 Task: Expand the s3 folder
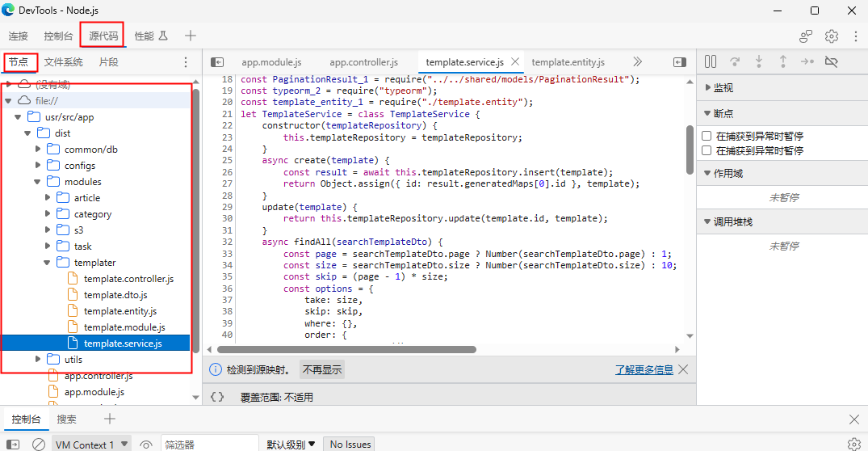[48, 230]
